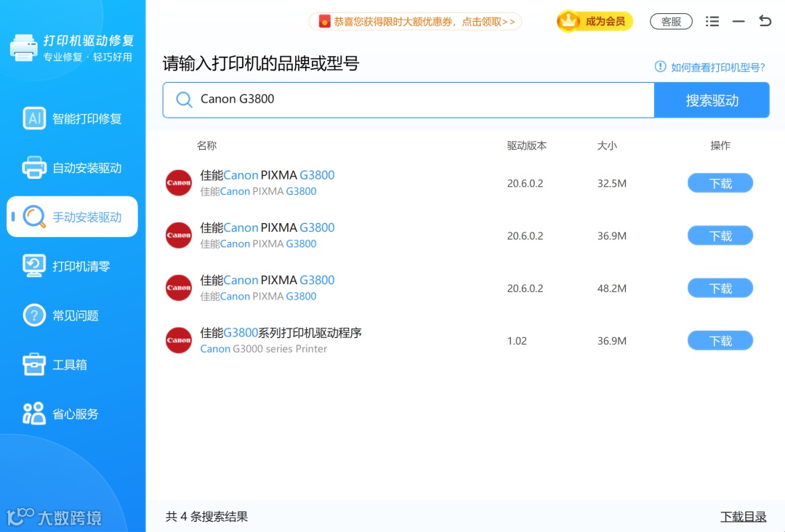Click Canon logo of the version 1.02 driver
This screenshot has width=785, height=532.
pos(179,340)
